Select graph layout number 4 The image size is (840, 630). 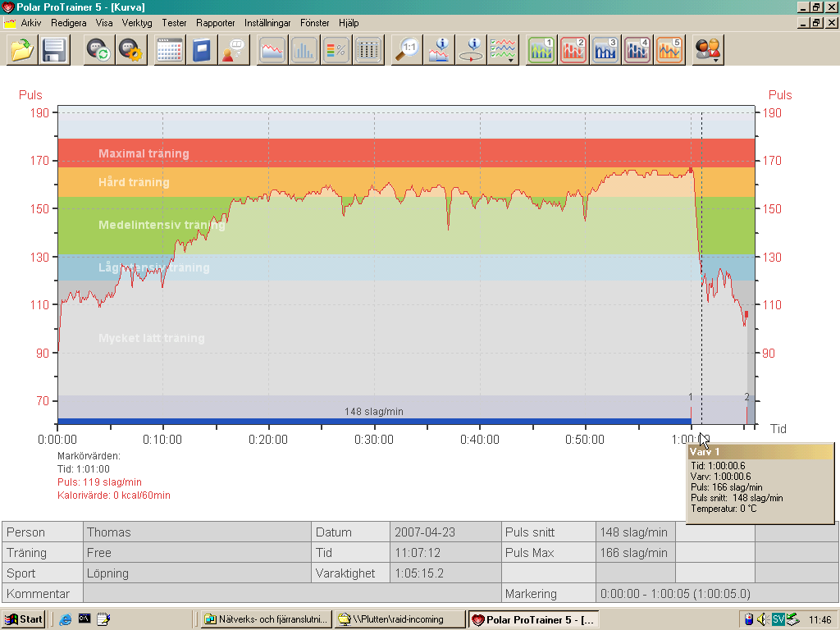click(x=637, y=50)
